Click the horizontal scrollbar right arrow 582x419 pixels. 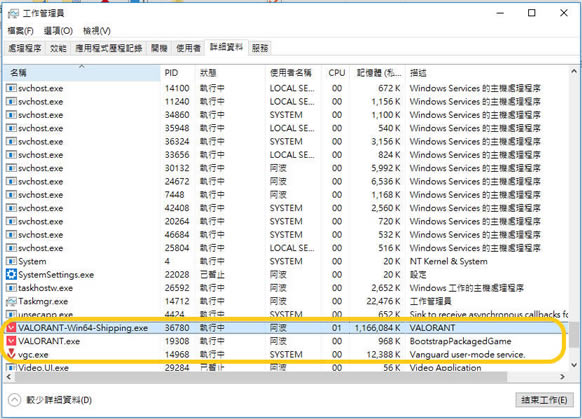tap(563, 377)
